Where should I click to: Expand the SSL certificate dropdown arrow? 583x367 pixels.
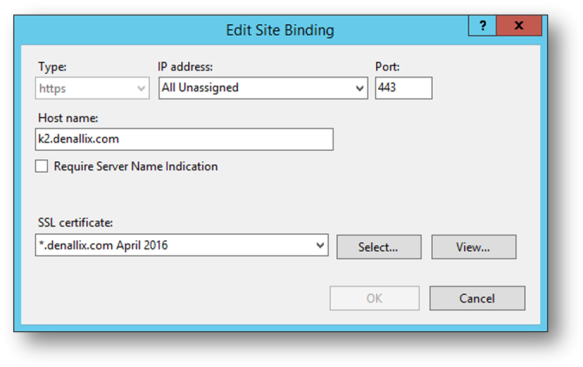tap(320, 245)
